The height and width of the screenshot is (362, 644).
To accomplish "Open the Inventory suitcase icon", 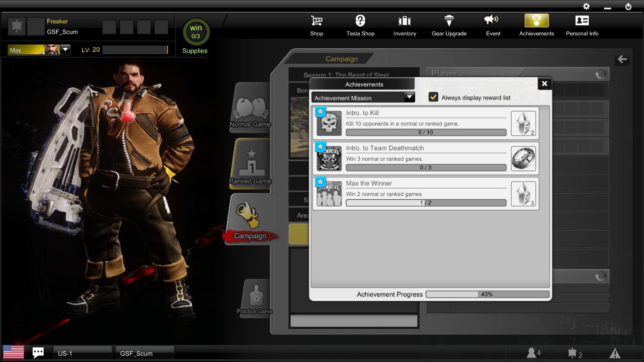I will click(x=405, y=21).
